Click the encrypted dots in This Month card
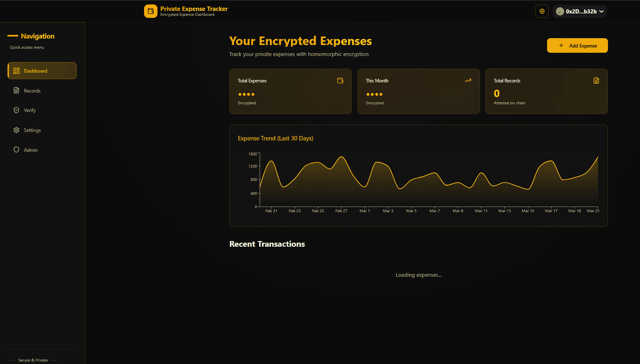Image resolution: width=640 pixels, height=364 pixels. pos(374,94)
